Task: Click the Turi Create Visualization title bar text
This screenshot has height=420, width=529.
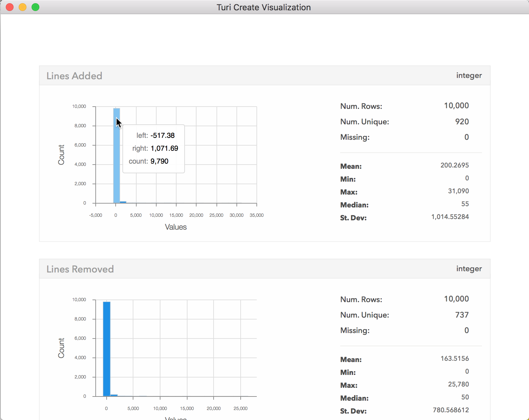Action: point(264,7)
